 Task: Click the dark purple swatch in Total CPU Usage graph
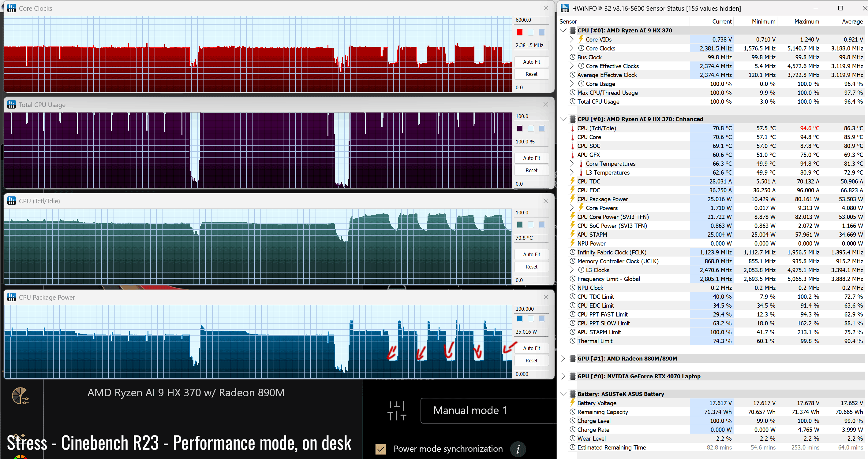coord(520,128)
